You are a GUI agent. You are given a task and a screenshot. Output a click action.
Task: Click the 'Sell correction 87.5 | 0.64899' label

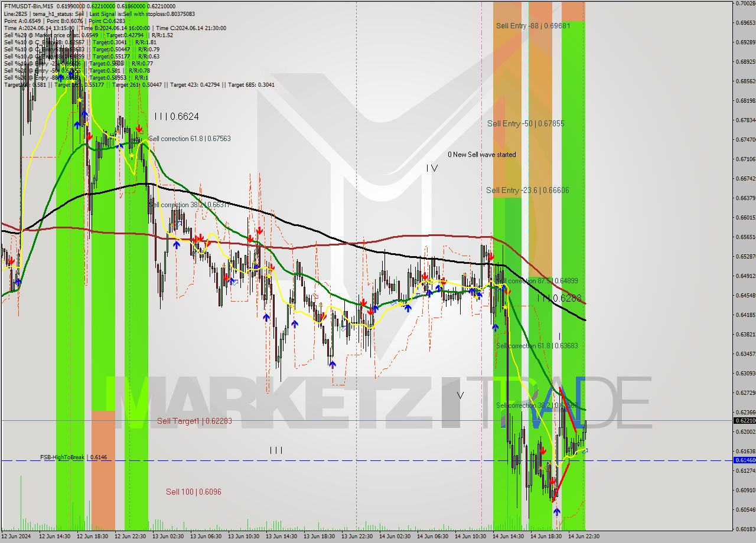(x=537, y=281)
